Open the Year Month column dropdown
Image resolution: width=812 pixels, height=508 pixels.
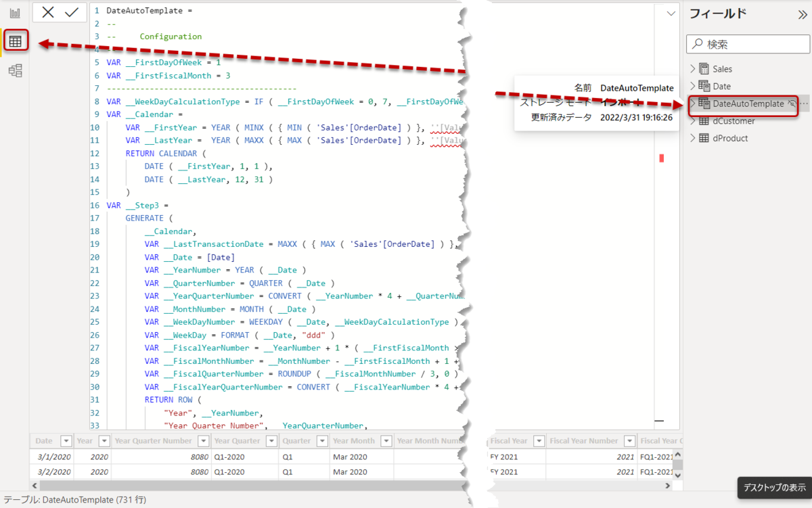click(x=386, y=441)
